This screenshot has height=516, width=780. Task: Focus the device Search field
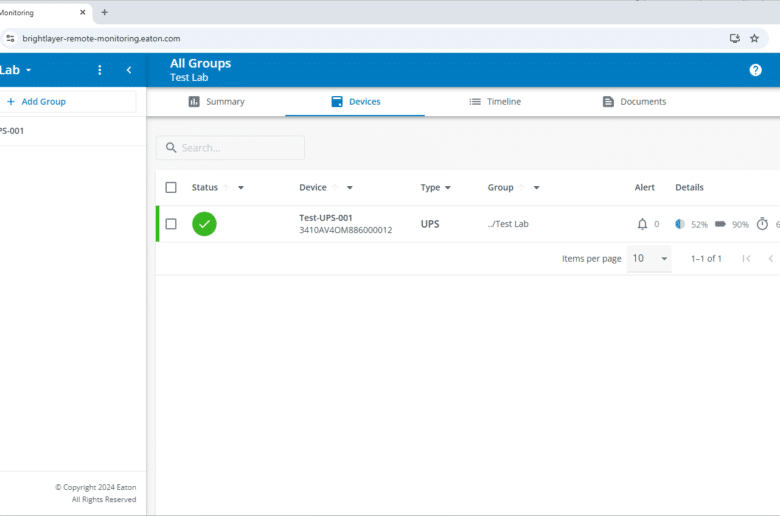tap(230, 148)
